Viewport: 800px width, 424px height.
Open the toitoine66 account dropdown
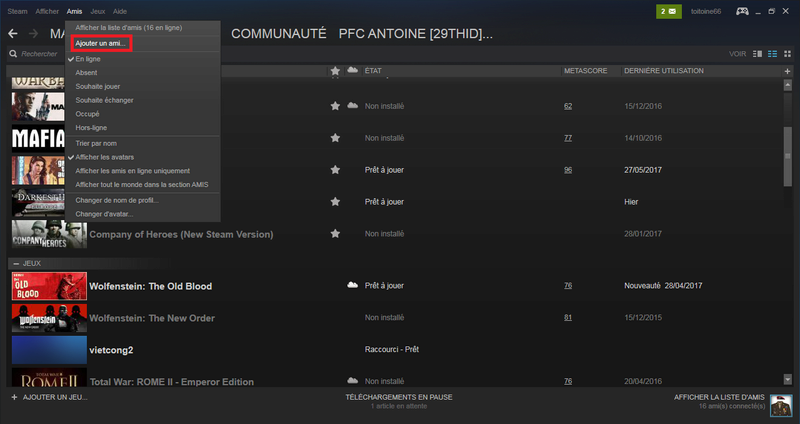coord(706,11)
